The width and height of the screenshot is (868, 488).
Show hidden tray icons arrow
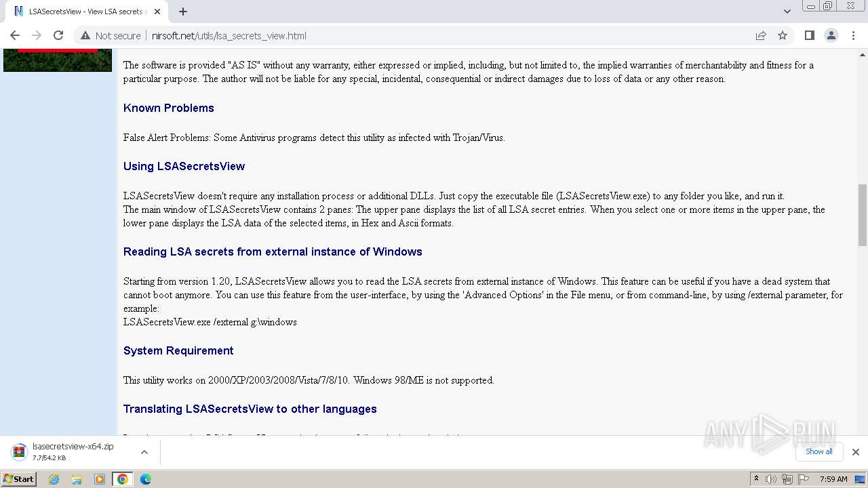pyautogui.click(x=756, y=479)
